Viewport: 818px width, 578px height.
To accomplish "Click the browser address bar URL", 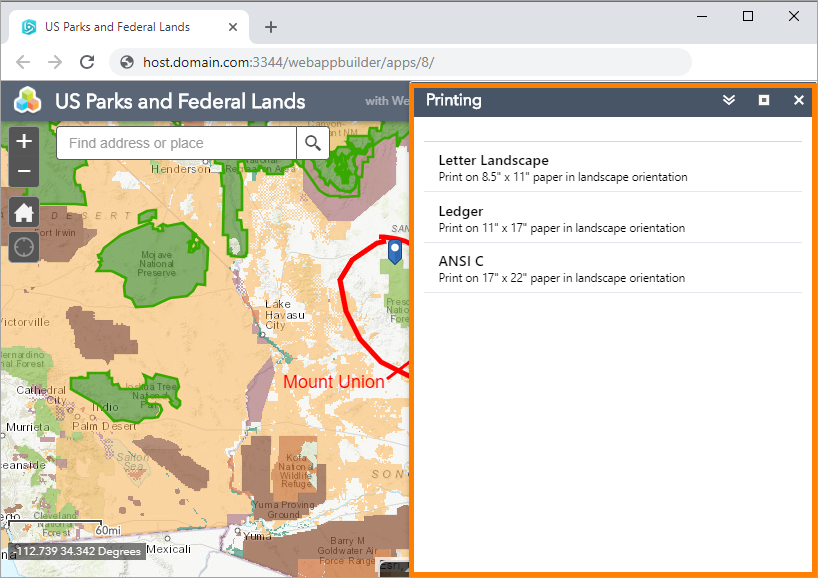I will pos(400,62).
